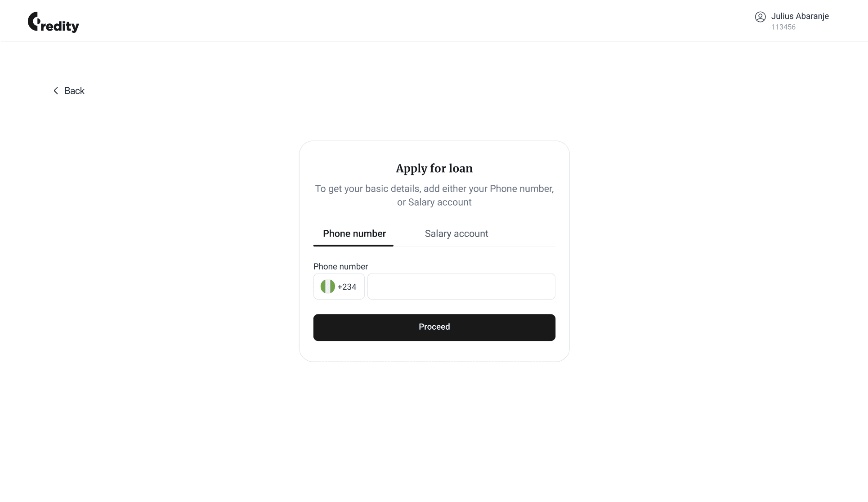The height and width of the screenshot is (502, 868).
Task: Click the back chevron arrow icon
Action: (55, 90)
